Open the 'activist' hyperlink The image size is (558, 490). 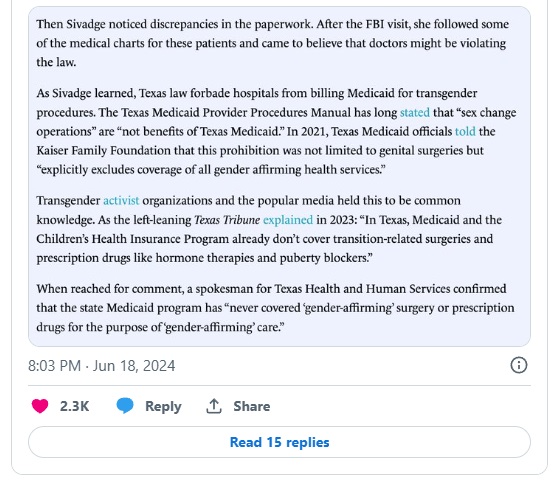121,200
